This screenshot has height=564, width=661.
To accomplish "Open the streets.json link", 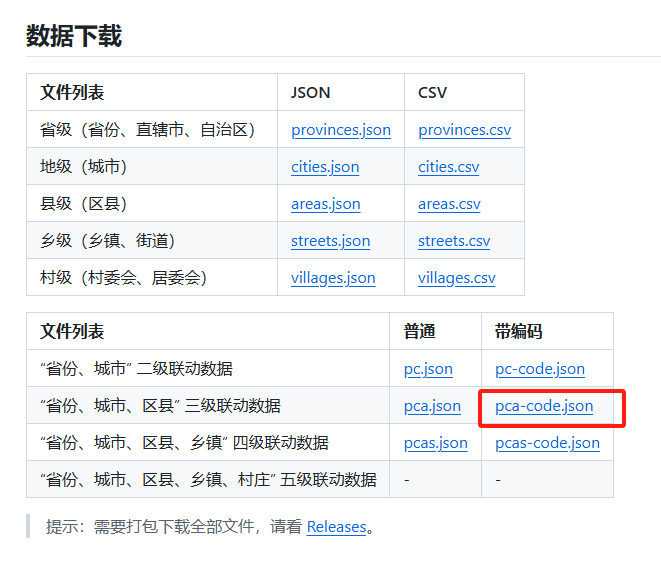I will (x=330, y=241).
